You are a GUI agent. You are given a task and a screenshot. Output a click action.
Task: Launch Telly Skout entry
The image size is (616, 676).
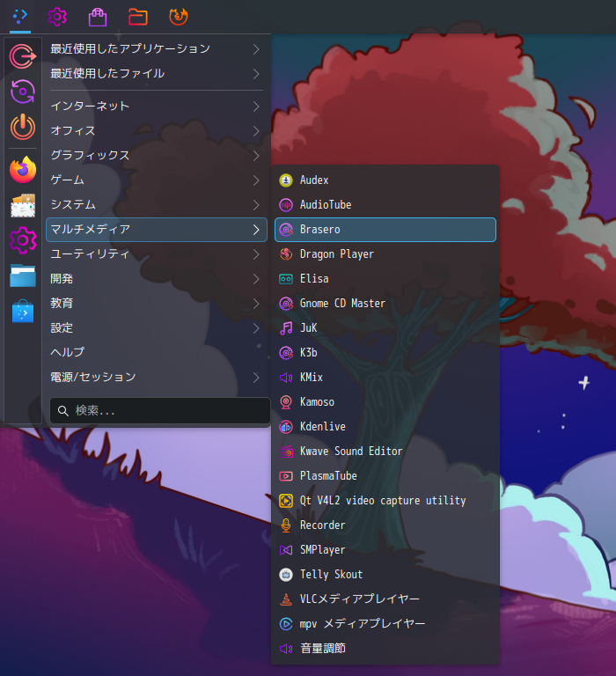pos(385,575)
